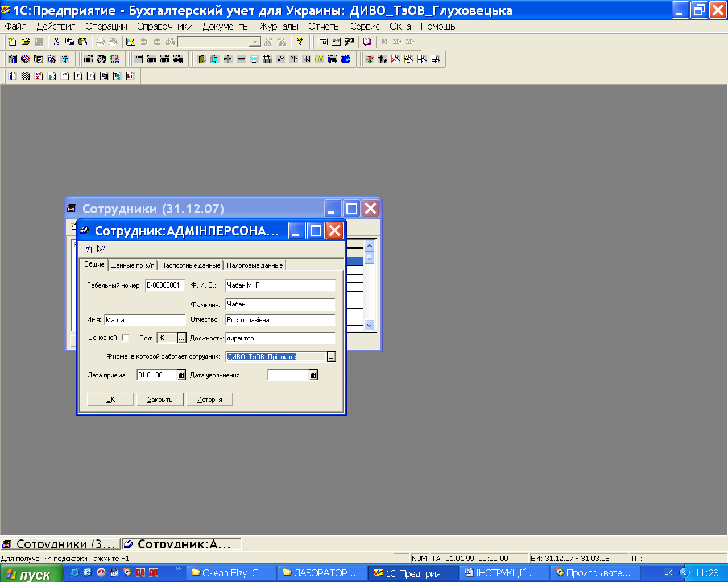
Task: Click the Copy icon in the toolbar
Action: click(x=69, y=41)
